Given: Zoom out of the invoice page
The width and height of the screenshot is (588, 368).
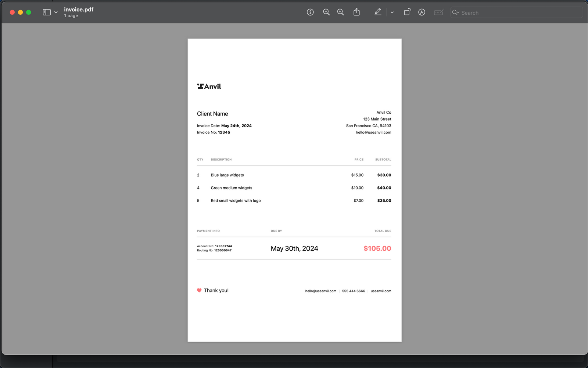Looking at the screenshot, I should [326, 12].
